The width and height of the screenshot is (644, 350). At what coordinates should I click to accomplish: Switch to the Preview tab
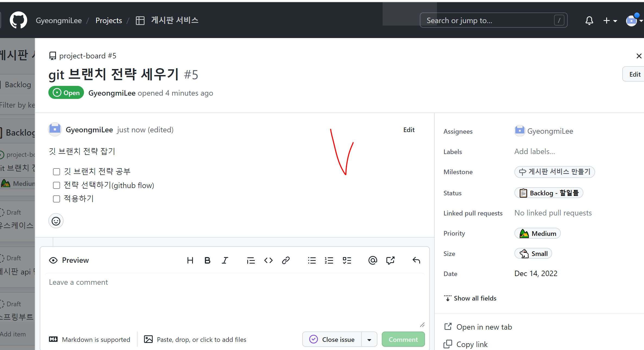[x=69, y=260]
